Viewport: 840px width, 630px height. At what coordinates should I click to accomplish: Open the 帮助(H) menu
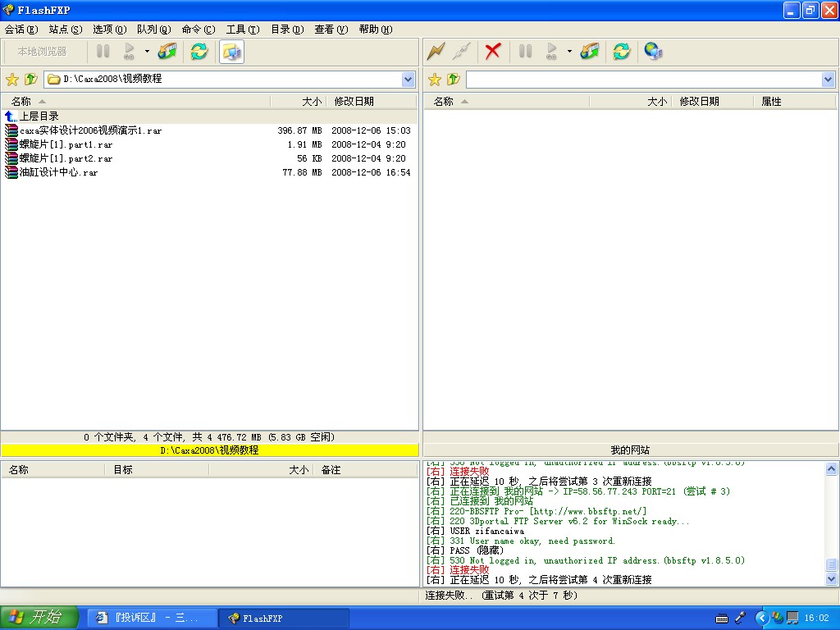(x=376, y=30)
